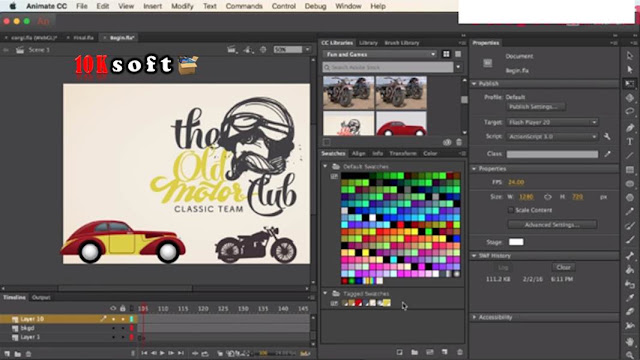Click the lock all layers padlock

click(122, 309)
